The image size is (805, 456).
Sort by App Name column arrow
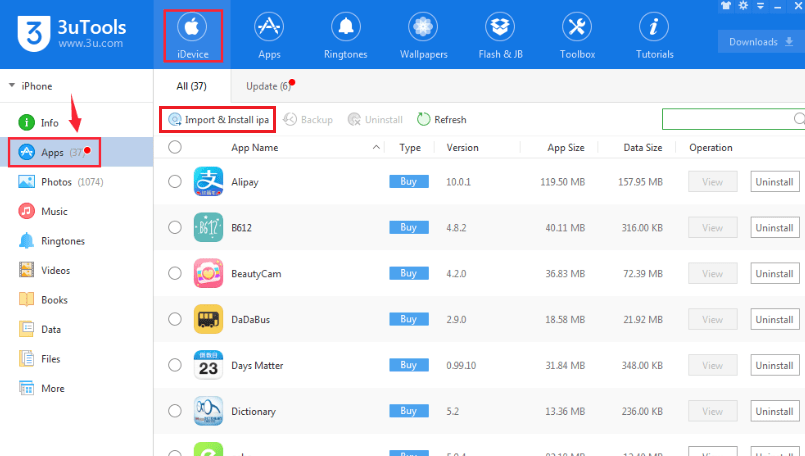pyautogui.click(x=376, y=147)
